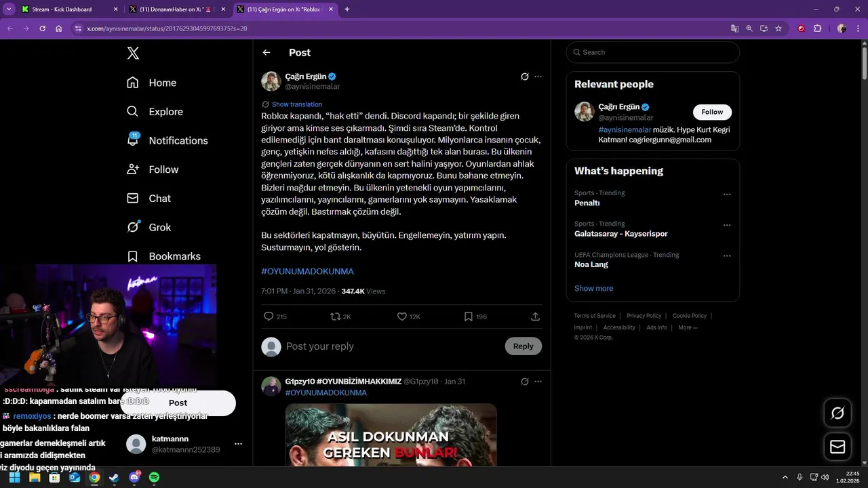Click the Grok icon on Çağrı Ergün's post
This screenshot has width=868, height=488.
coord(524,77)
